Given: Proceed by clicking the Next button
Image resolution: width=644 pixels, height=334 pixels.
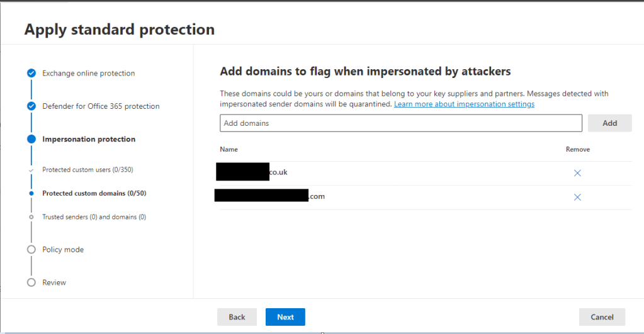Looking at the screenshot, I should [285, 317].
